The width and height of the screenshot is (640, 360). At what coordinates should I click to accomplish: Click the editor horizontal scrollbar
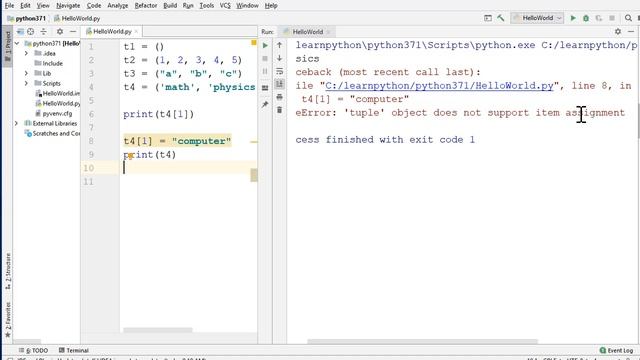click(x=158, y=330)
